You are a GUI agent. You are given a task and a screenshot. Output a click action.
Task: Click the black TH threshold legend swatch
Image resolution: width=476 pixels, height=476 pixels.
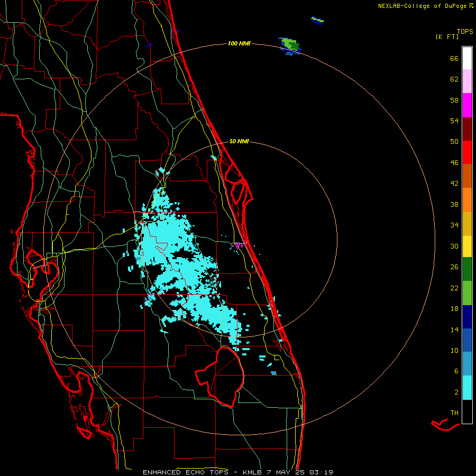click(x=467, y=411)
